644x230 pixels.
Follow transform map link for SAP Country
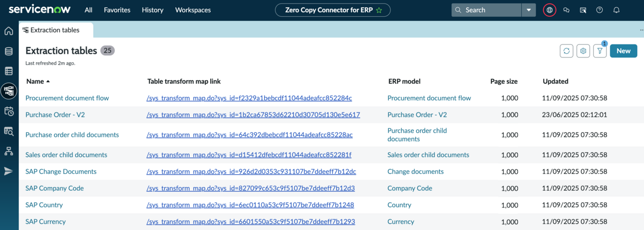[250, 205]
